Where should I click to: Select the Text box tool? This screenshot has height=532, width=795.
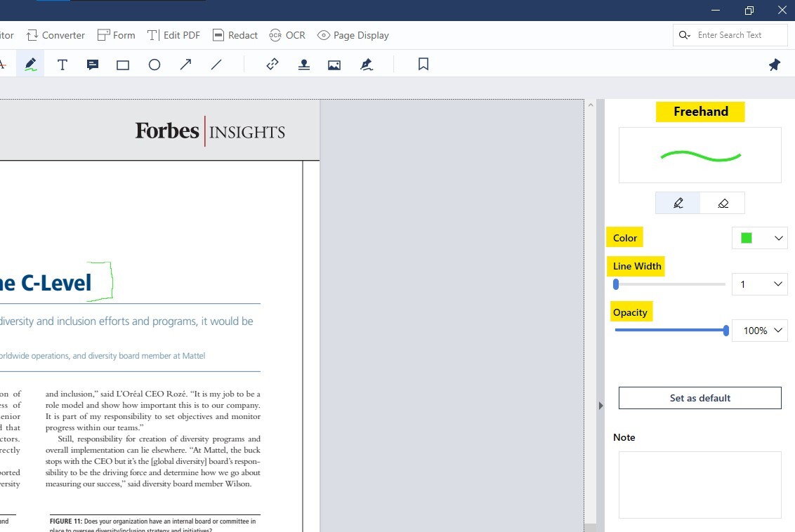click(x=63, y=65)
